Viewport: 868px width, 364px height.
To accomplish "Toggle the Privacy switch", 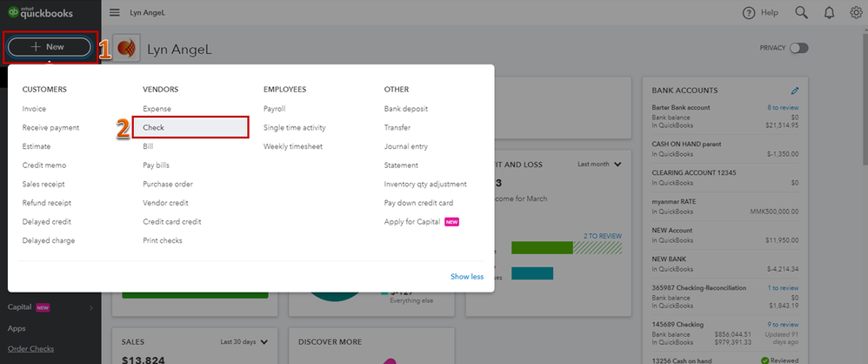I will click(798, 48).
